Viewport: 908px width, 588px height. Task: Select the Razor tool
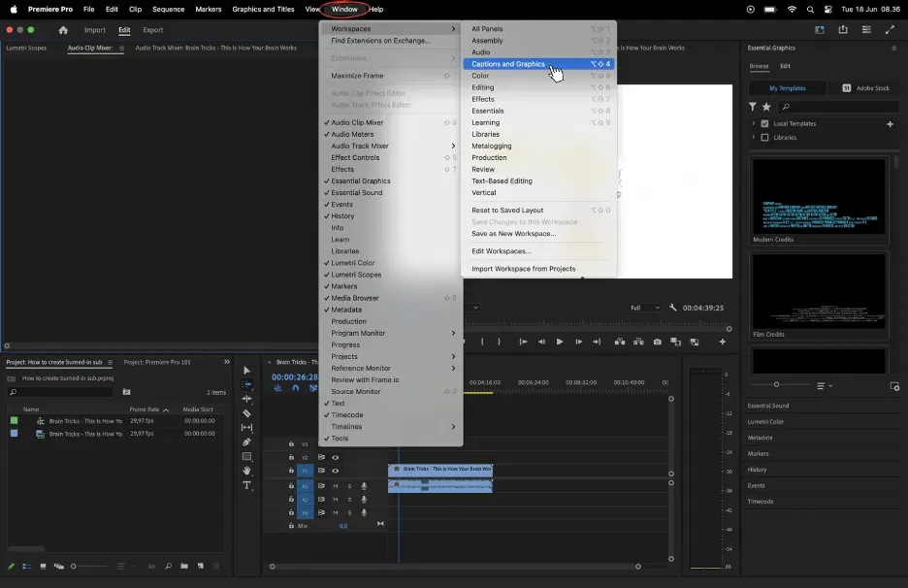click(246, 413)
